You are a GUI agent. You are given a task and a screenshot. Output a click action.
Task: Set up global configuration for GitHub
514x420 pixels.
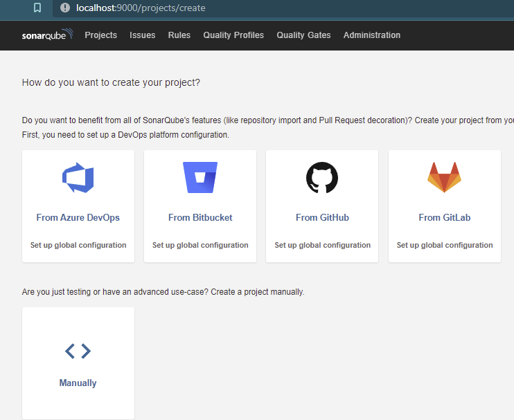323,245
